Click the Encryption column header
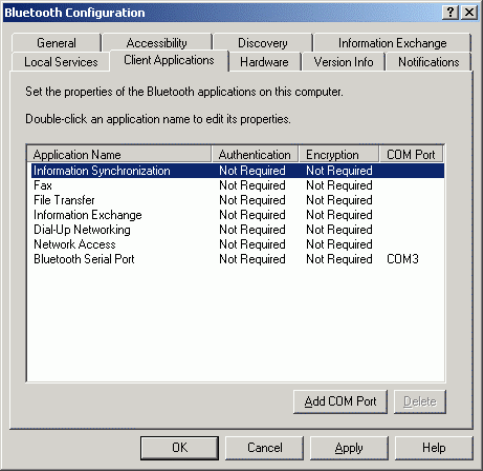This screenshot has height=471, width=483. pos(339,154)
